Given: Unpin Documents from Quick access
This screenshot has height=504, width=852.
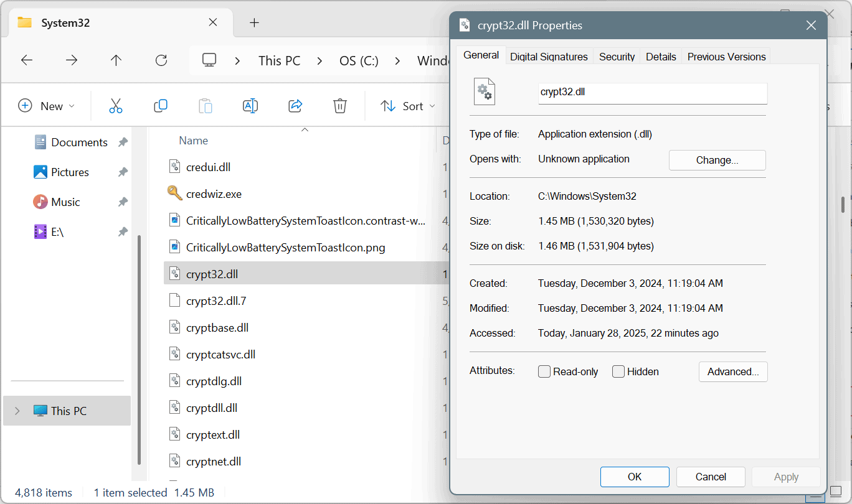Looking at the screenshot, I should (x=123, y=142).
